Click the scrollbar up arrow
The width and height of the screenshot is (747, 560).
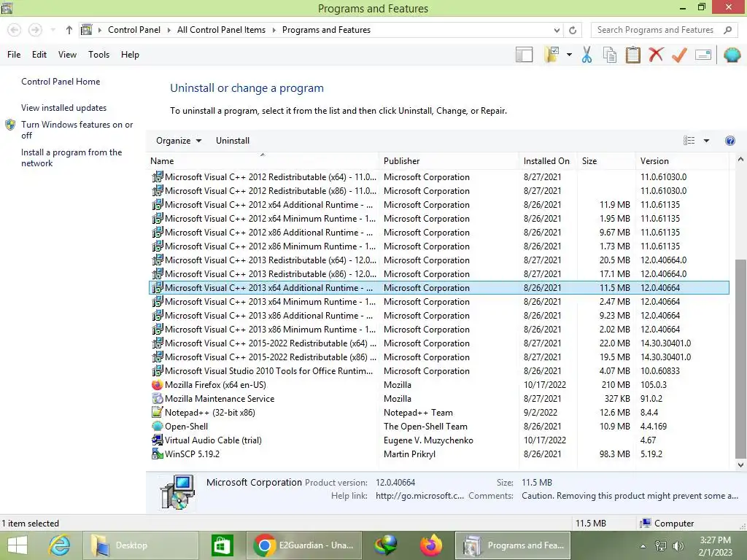[740, 160]
